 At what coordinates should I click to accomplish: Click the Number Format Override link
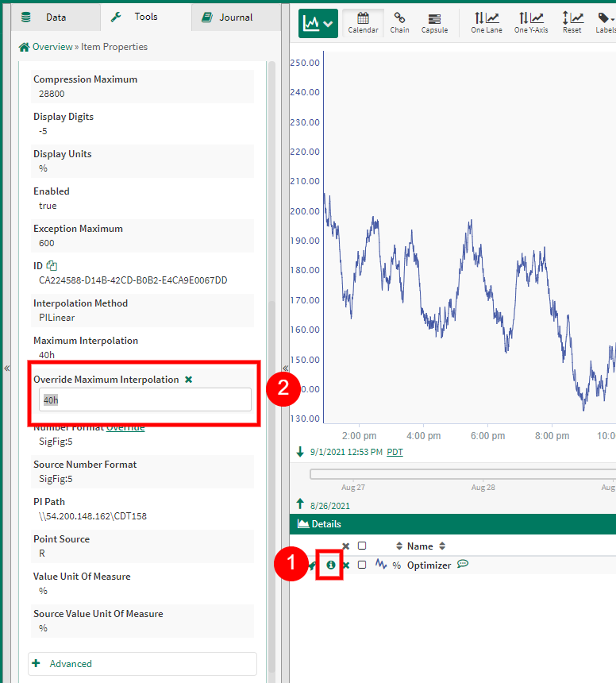click(125, 427)
